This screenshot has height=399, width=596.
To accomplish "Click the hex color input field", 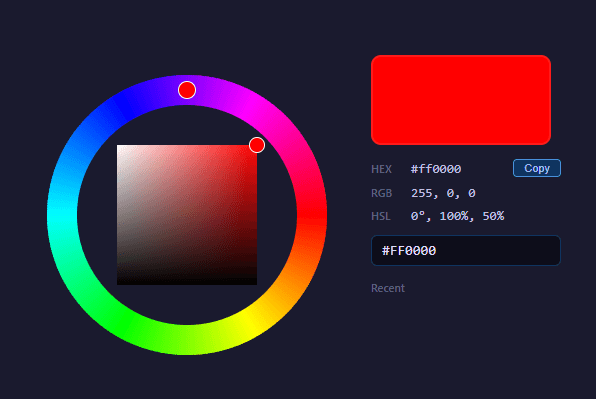I will [x=466, y=250].
